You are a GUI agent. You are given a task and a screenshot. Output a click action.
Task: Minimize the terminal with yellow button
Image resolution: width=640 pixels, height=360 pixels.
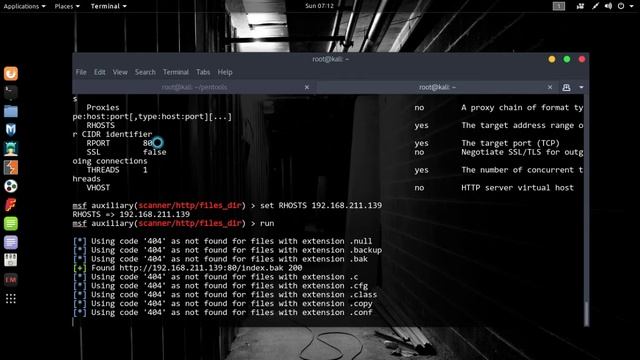click(552, 60)
